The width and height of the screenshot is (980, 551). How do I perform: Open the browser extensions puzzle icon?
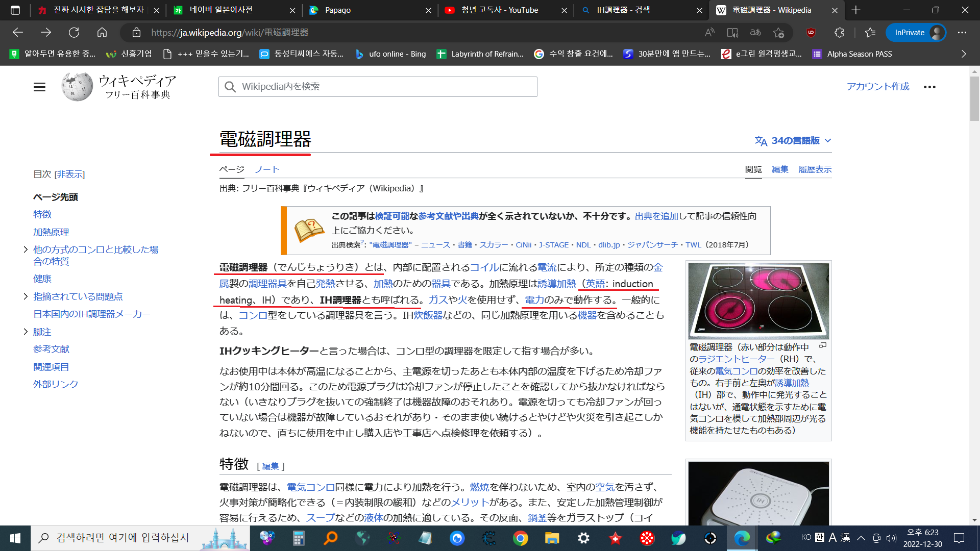[839, 33]
